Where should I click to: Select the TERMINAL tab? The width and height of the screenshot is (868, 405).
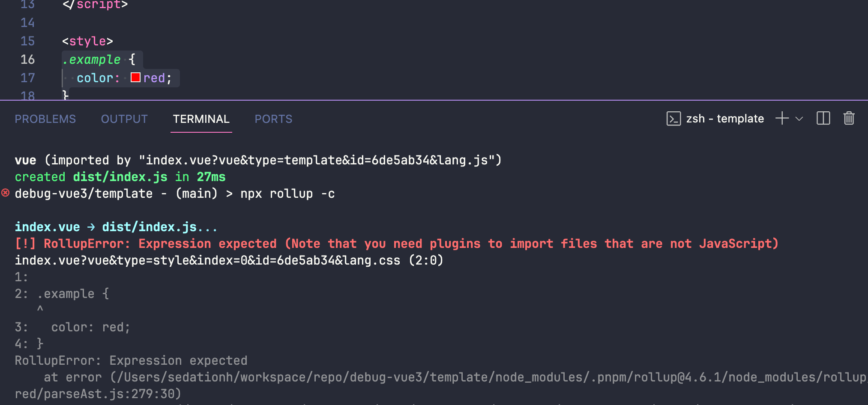click(x=201, y=119)
